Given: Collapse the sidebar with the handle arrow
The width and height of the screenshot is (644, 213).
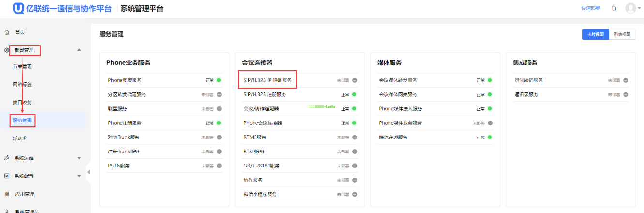Looking at the screenshot, I should [89, 172].
